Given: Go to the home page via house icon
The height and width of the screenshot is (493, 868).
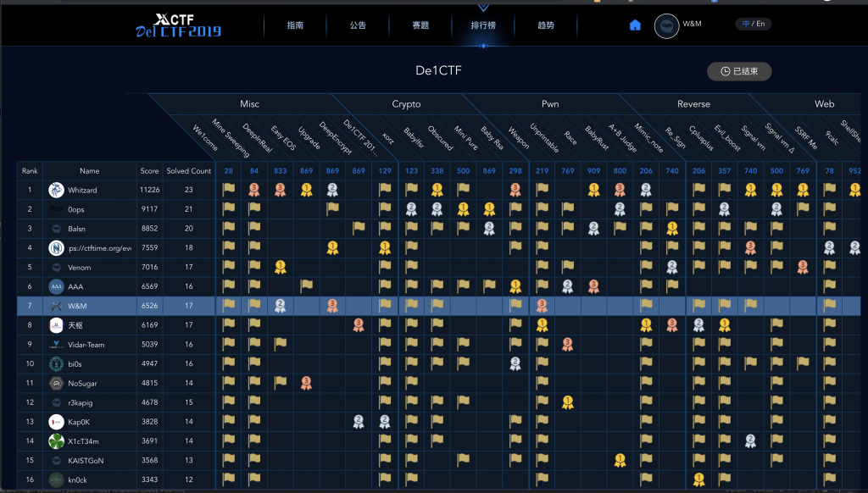Looking at the screenshot, I should coord(635,25).
